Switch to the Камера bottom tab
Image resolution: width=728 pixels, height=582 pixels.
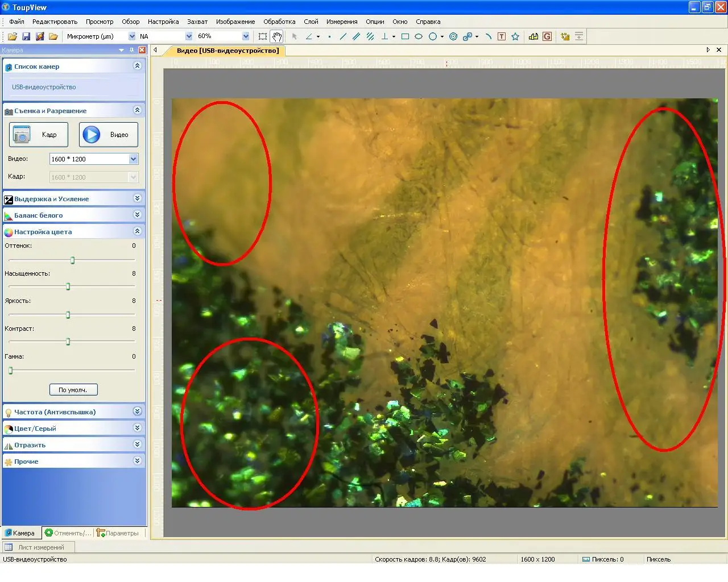22,533
